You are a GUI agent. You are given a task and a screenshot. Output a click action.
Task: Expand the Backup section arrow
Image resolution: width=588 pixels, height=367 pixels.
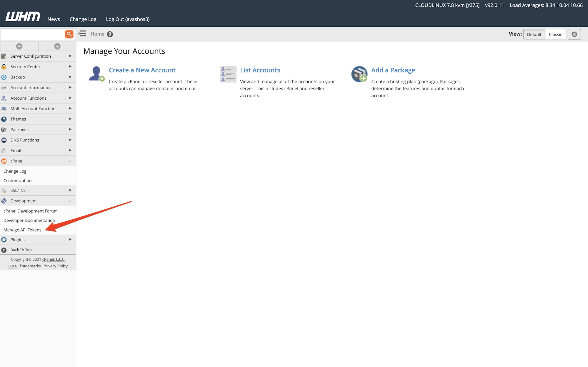point(70,77)
